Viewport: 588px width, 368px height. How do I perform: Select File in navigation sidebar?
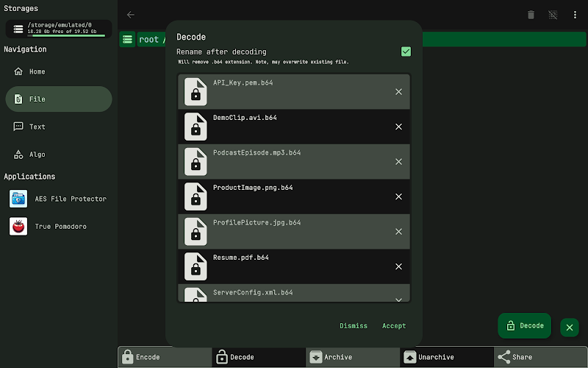click(59, 99)
